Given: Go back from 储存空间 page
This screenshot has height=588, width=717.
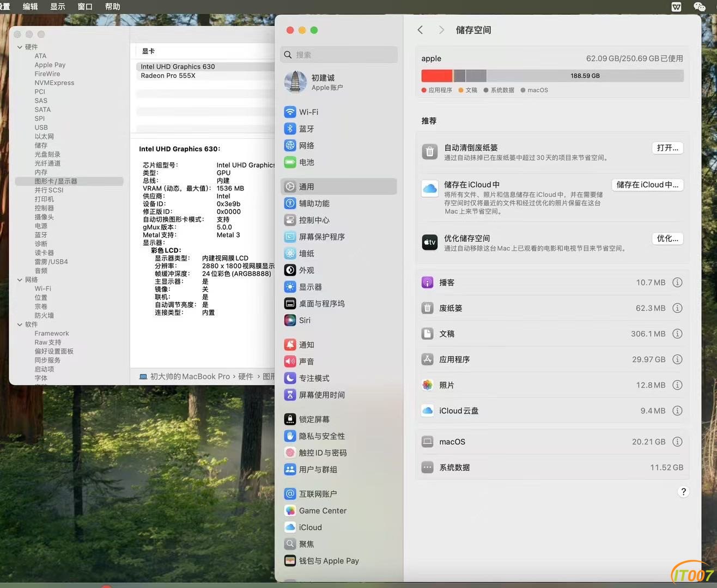Looking at the screenshot, I should point(420,30).
